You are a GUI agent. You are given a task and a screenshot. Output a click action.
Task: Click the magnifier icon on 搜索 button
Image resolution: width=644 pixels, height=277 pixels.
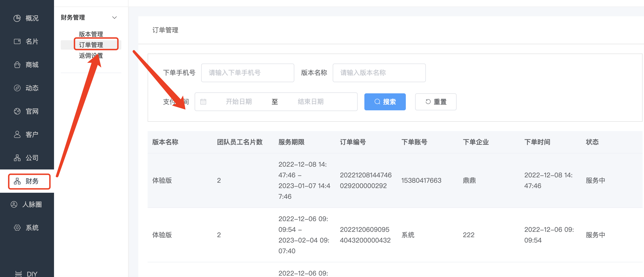[377, 102]
